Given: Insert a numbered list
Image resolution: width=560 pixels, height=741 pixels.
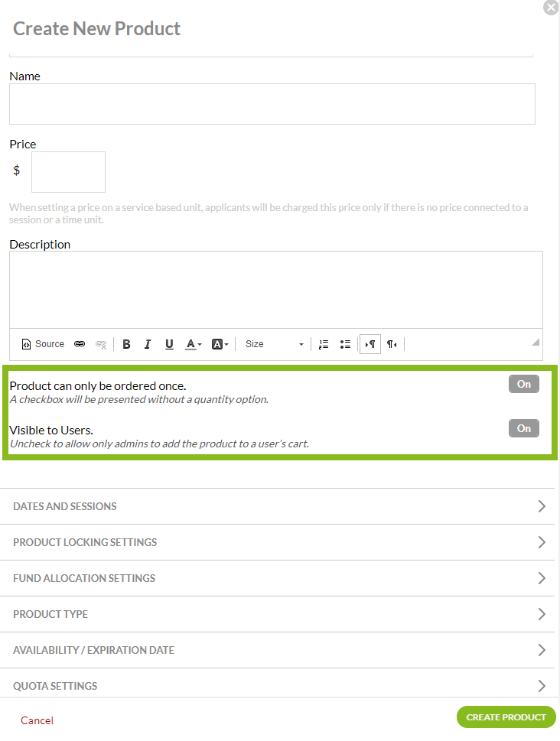Looking at the screenshot, I should 324,344.
